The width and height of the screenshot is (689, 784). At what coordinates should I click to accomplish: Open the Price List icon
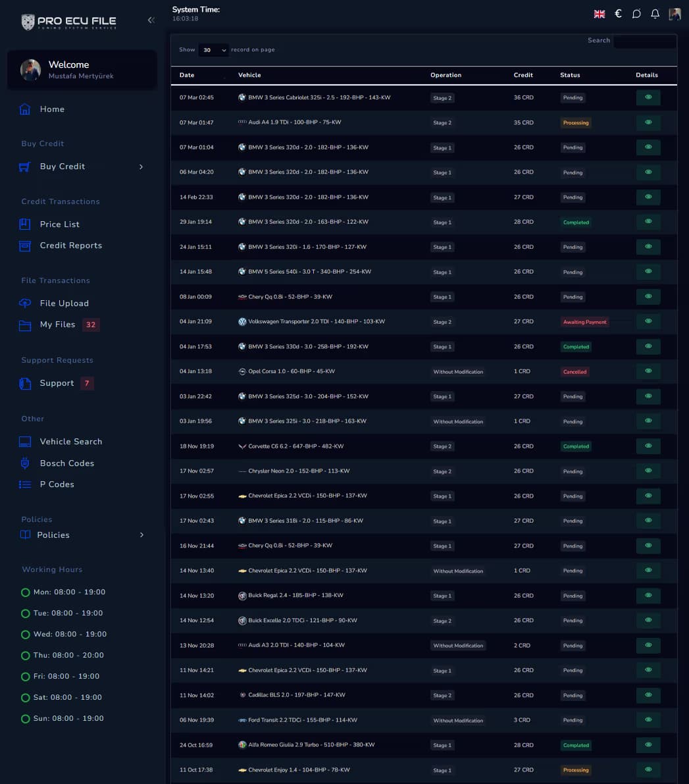pos(24,224)
